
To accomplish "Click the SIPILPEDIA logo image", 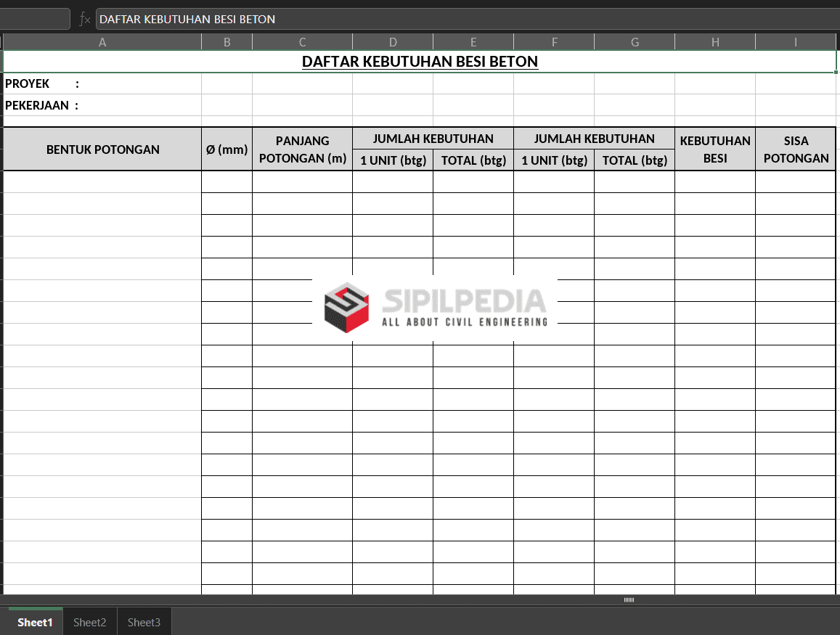I will tap(435, 308).
